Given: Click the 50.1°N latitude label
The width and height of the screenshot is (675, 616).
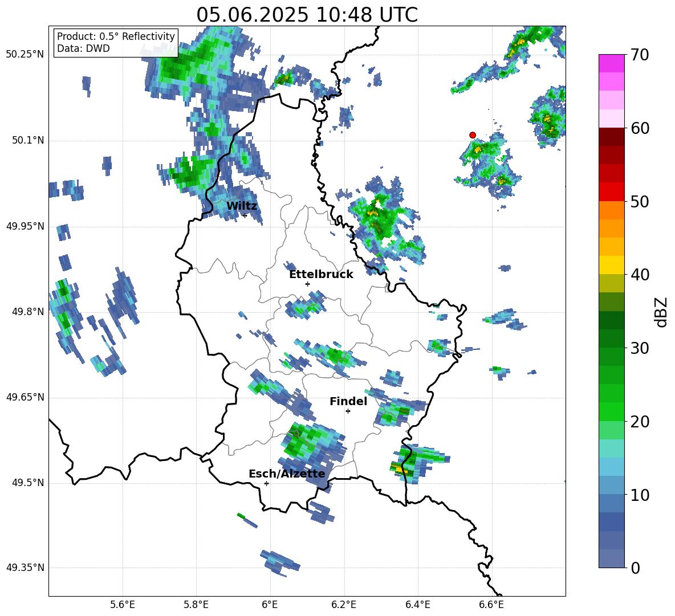Looking at the screenshot, I should click(28, 140).
